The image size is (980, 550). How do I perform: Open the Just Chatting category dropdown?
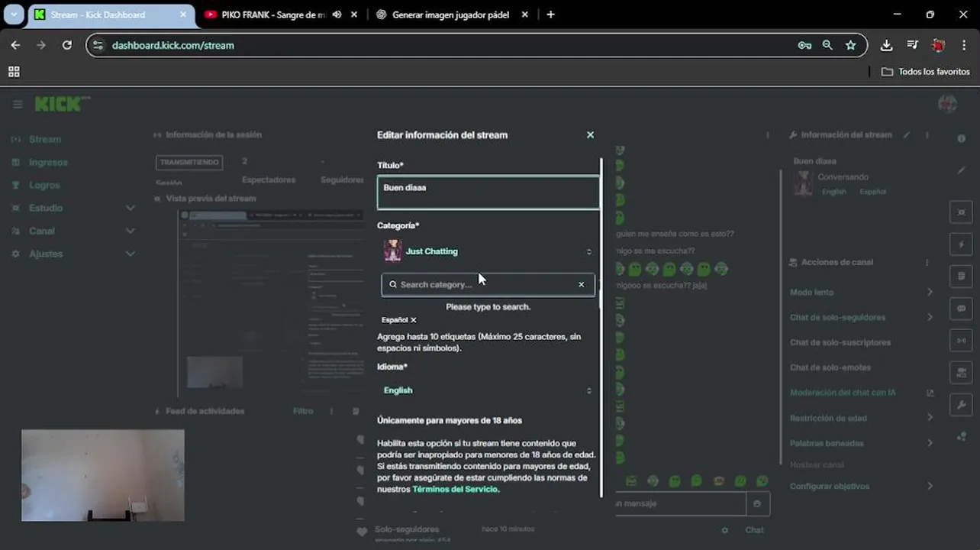[x=488, y=251]
